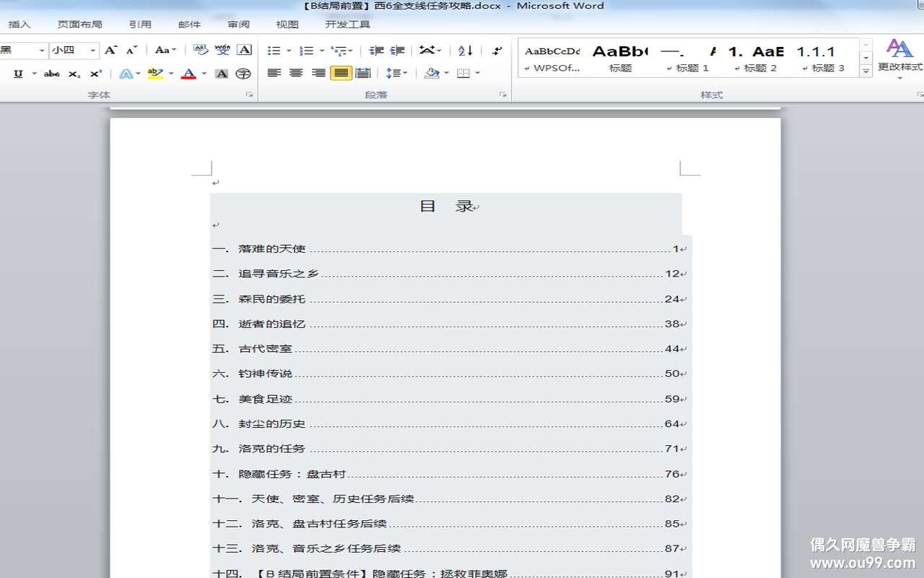
Task: Click the red font color swatch
Action: tap(188, 74)
